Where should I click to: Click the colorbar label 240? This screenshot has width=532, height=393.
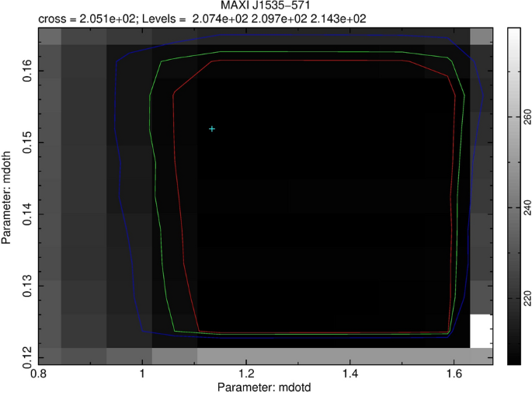click(x=527, y=207)
